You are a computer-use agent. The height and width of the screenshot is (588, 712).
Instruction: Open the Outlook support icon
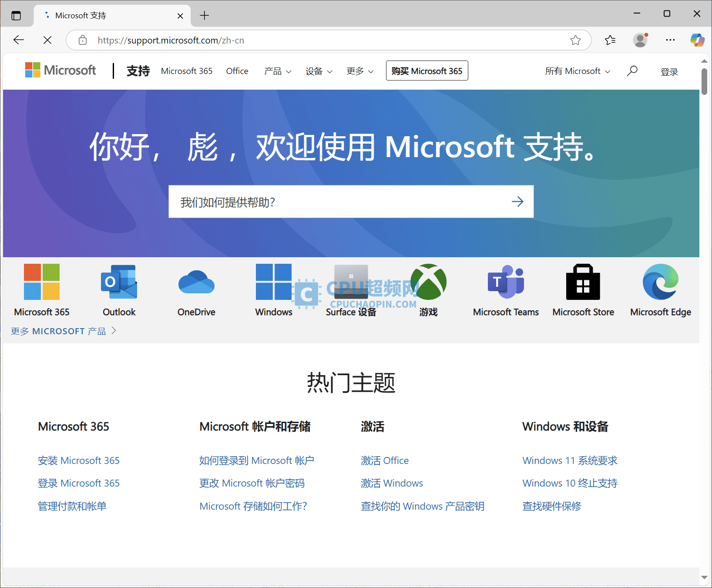click(x=118, y=282)
